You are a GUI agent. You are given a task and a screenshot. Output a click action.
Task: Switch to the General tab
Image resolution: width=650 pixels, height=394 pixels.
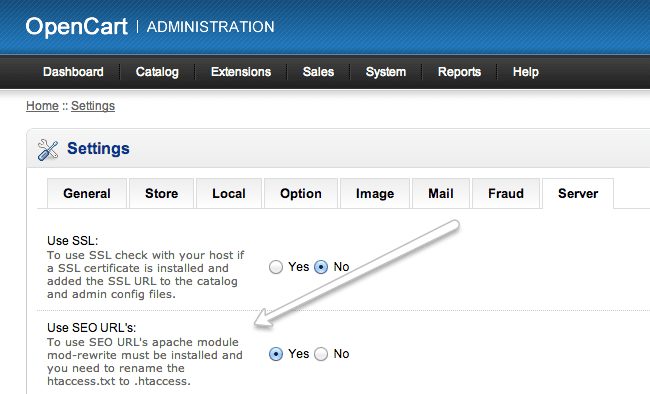coord(87,193)
